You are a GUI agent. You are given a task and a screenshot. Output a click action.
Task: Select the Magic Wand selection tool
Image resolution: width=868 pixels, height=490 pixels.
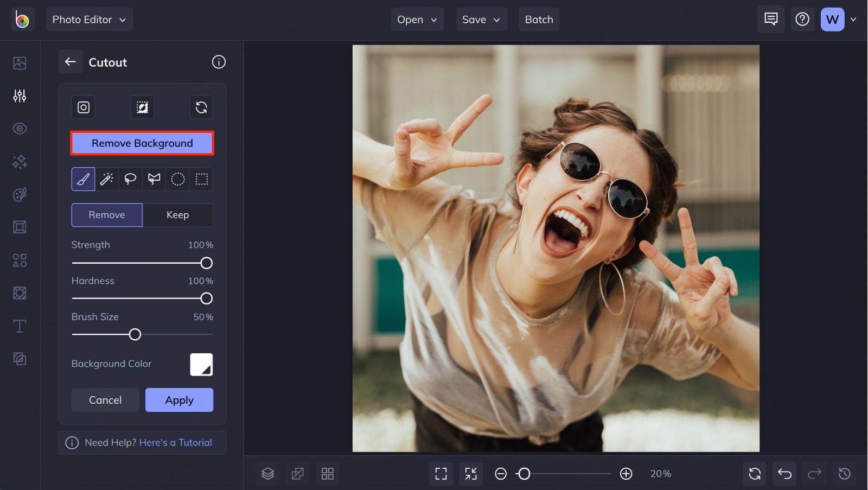click(x=106, y=179)
